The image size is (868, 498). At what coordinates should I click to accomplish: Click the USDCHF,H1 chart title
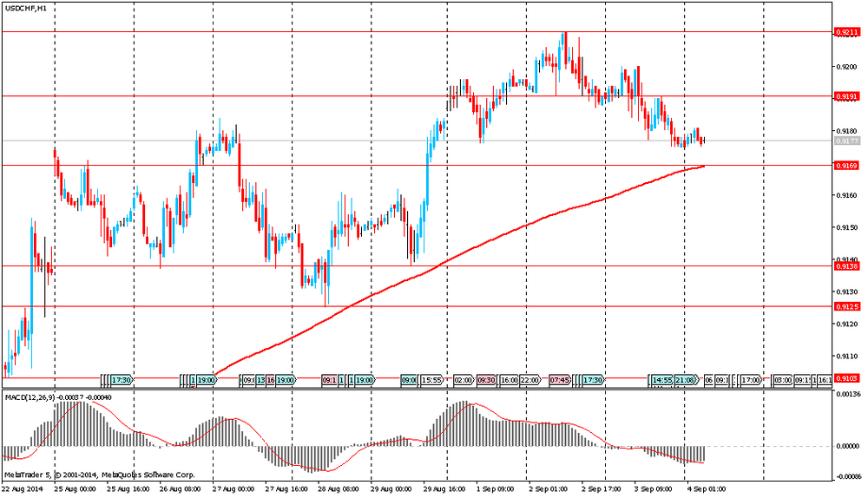[x=26, y=9]
